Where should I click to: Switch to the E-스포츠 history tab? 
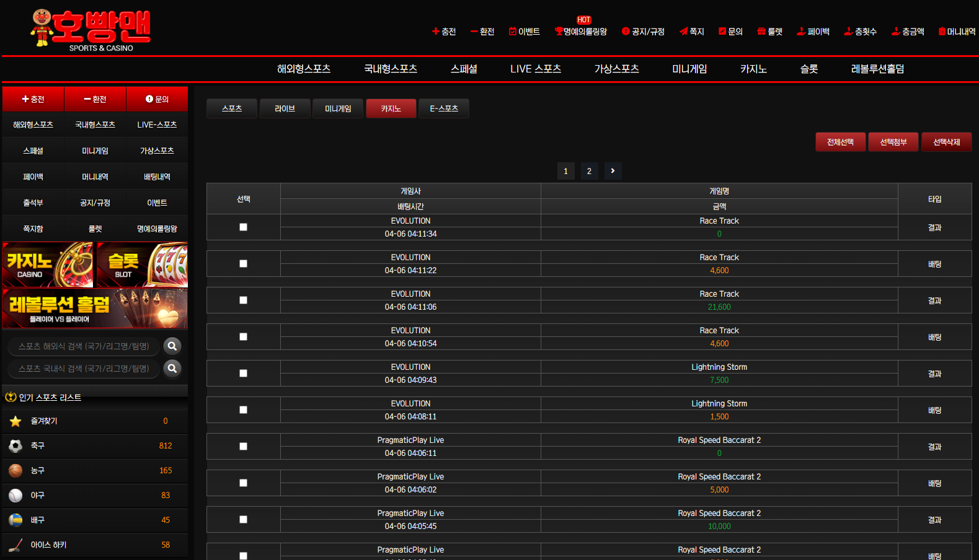(x=444, y=108)
